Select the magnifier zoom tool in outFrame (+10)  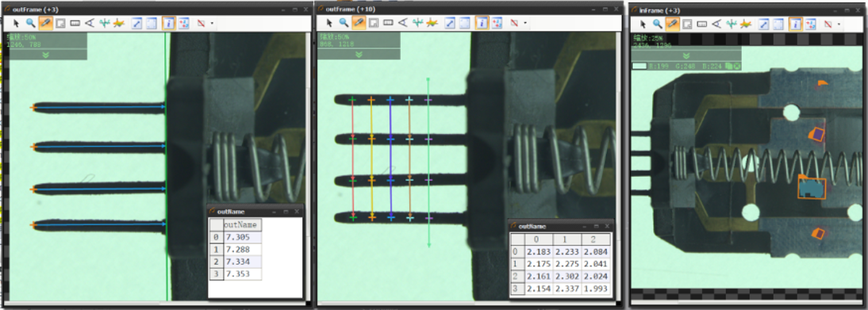344,23
